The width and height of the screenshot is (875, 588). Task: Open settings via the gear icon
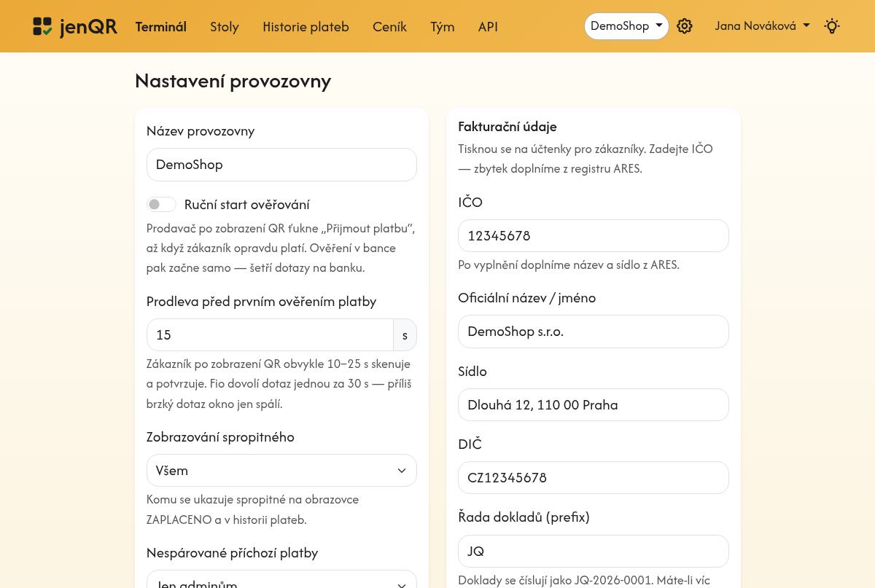click(684, 26)
